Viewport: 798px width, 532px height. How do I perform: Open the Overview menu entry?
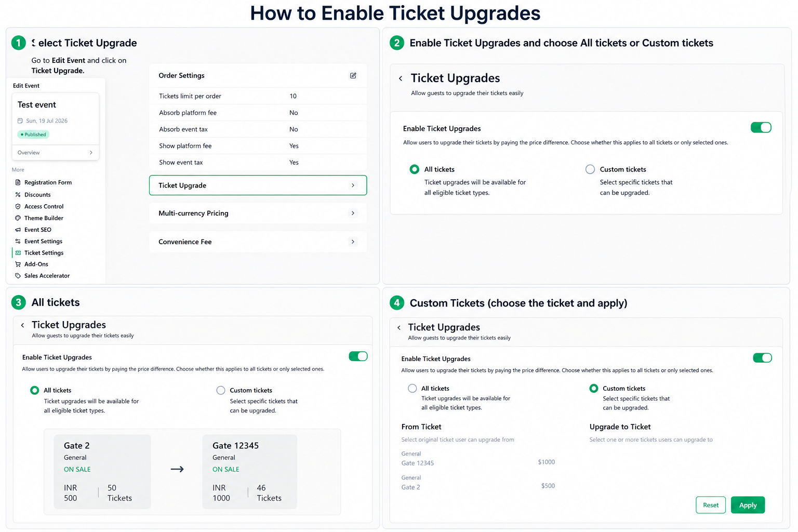pos(55,153)
